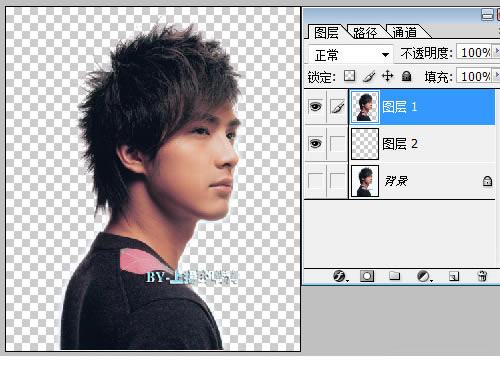Screen dimensions: 500x369
Task: Select layer name 图层 2
Action: (x=400, y=144)
